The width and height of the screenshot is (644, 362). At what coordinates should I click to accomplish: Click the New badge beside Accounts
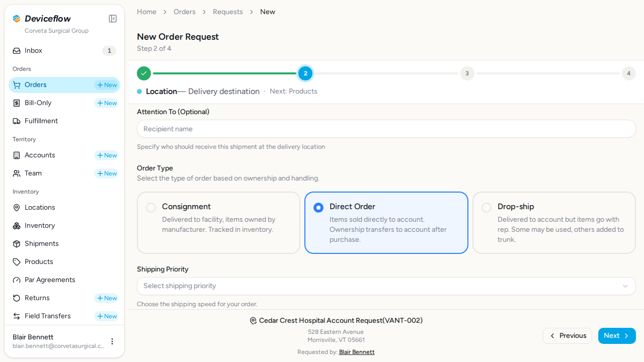(106, 155)
